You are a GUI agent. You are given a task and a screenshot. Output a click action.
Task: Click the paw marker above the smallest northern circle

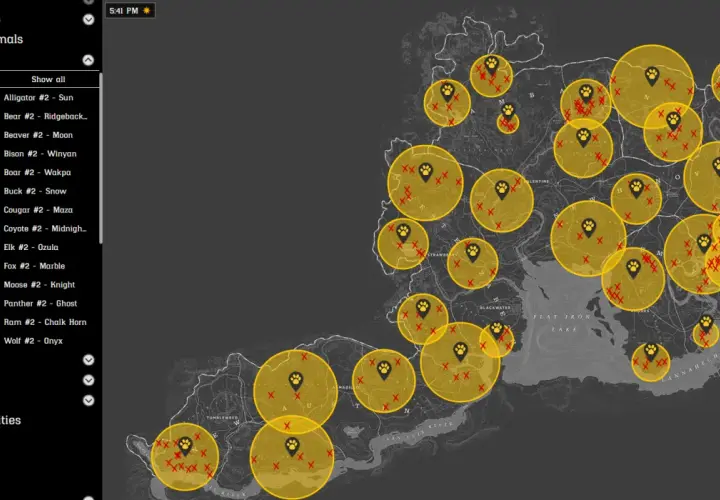point(507,112)
